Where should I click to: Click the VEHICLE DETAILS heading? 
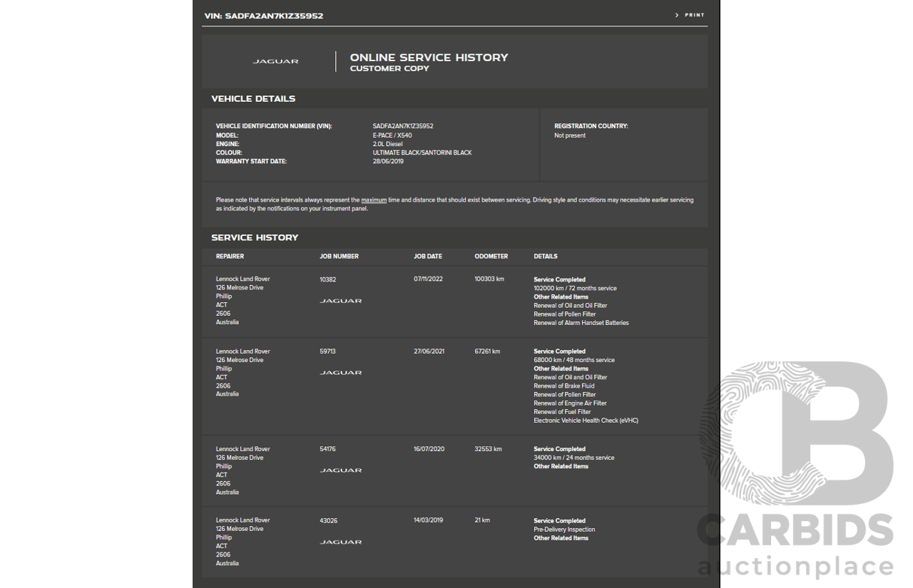click(x=253, y=98)
